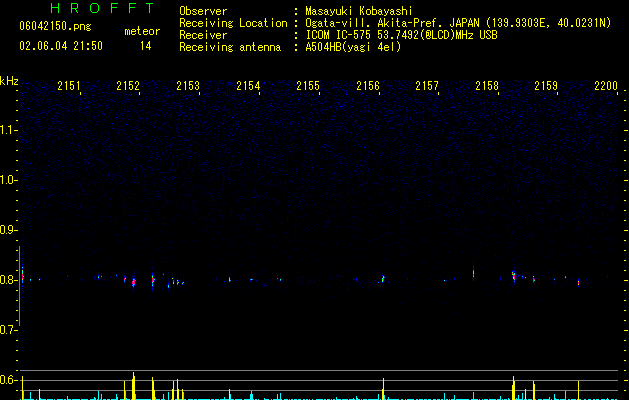This screenshot has height=400, width=629.
Task: Click the 2156 time axis marker
Action: click(x=368, y=85)
